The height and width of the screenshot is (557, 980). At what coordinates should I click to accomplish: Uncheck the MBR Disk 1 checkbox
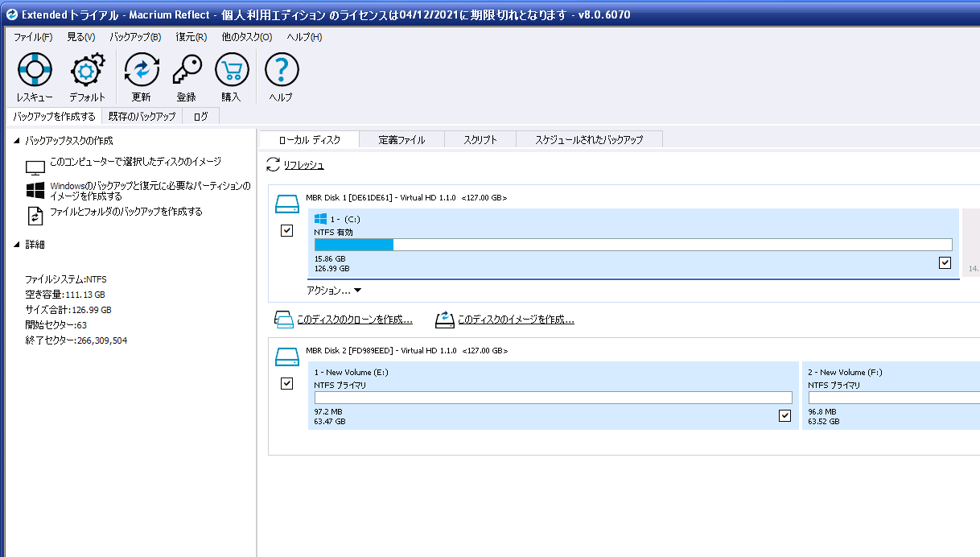(x=286, y=230)
